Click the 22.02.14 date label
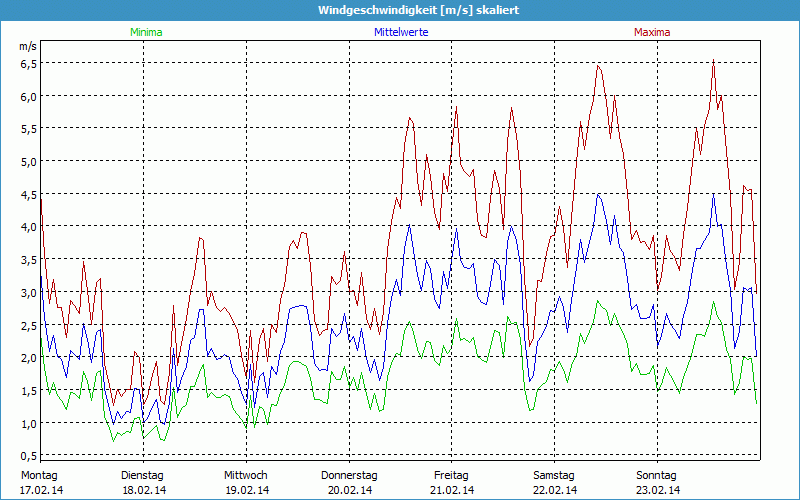 pyautogui.click(x=555, y=490)
